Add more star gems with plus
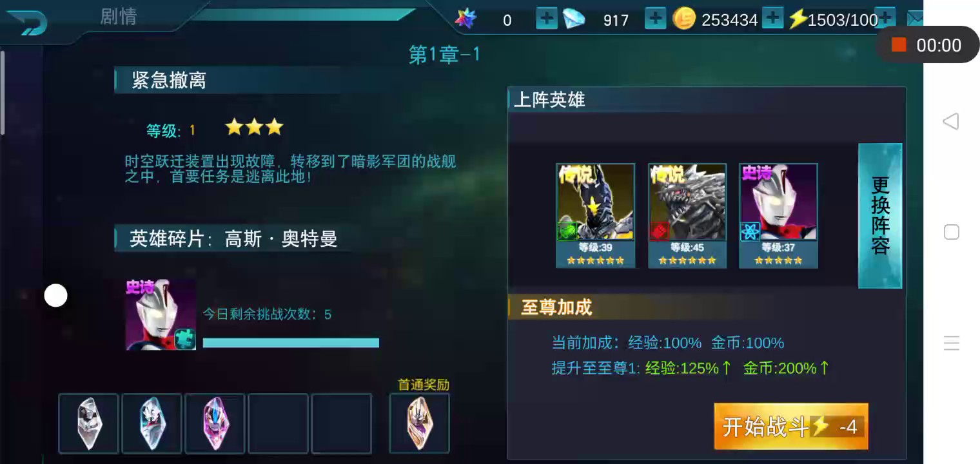Screen dimensions: 980x464 (x=547, y=19)
